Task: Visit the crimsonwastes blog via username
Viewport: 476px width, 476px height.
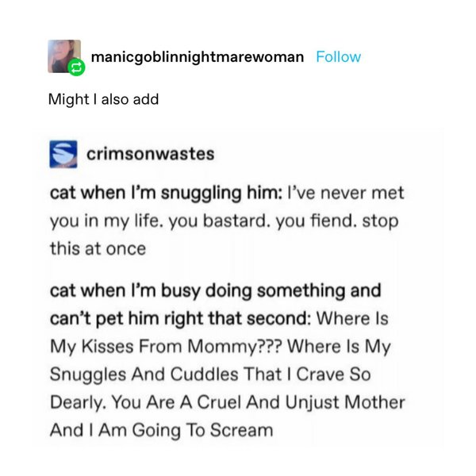Action: point(151,154)
